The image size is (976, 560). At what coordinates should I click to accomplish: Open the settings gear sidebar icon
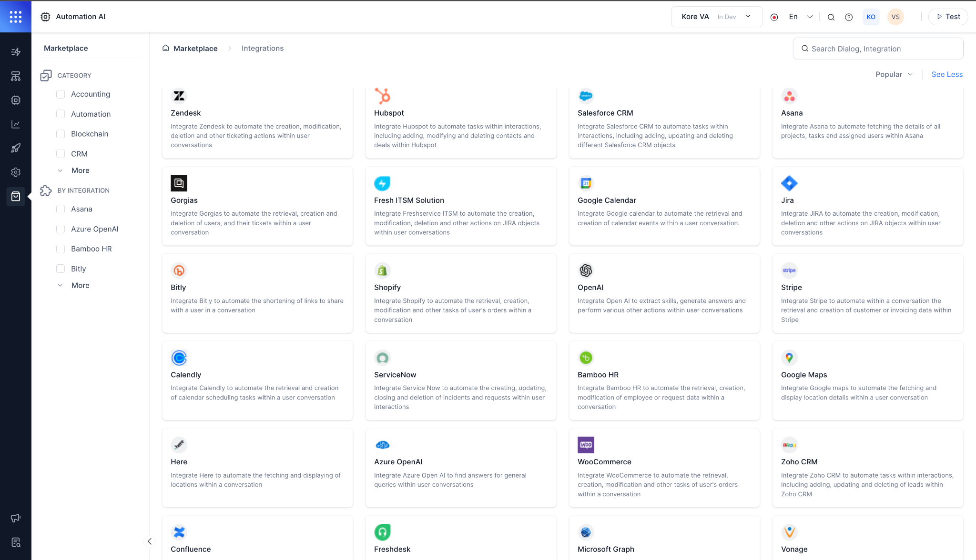point(16,172)
